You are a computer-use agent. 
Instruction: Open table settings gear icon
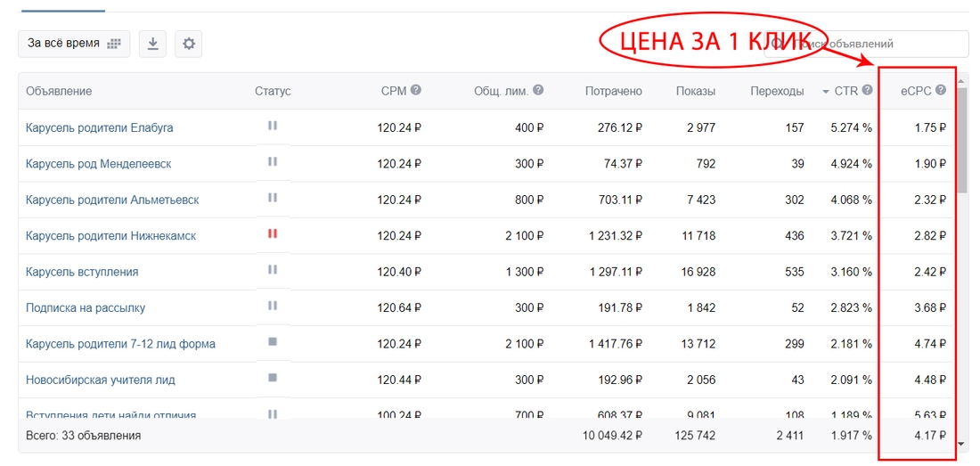(x=188, y=44)
